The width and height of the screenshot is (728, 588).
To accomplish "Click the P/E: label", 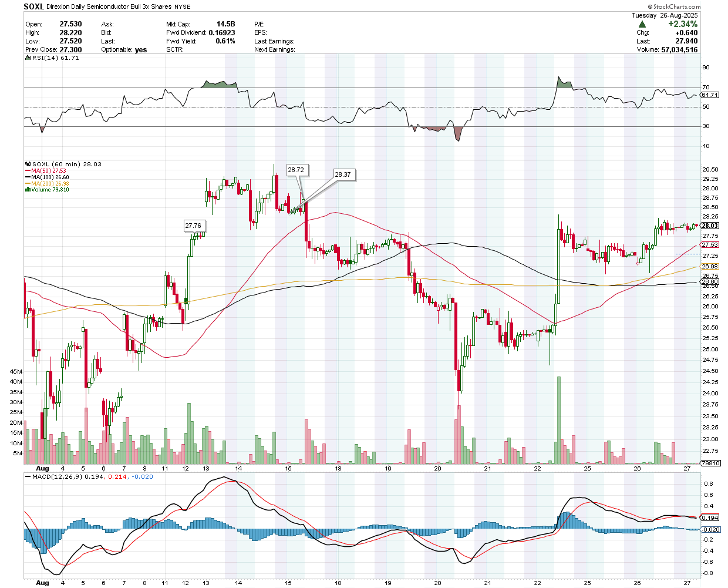I will point(259,24).
